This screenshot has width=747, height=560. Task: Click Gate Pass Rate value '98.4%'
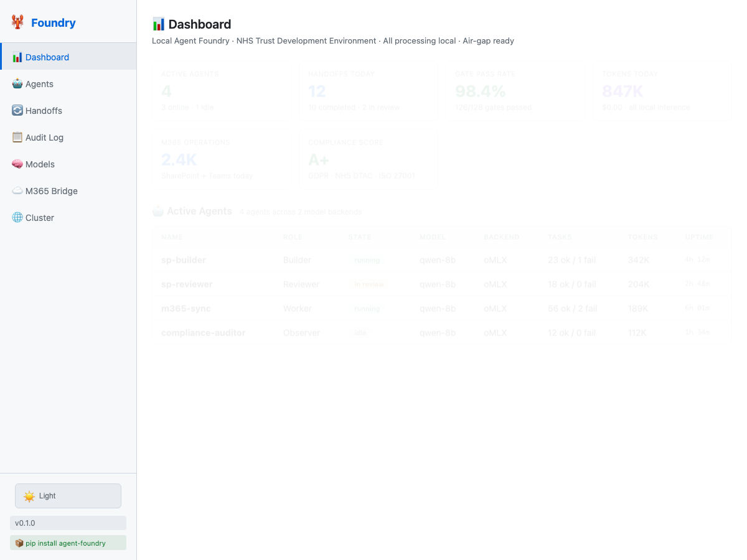480,91
